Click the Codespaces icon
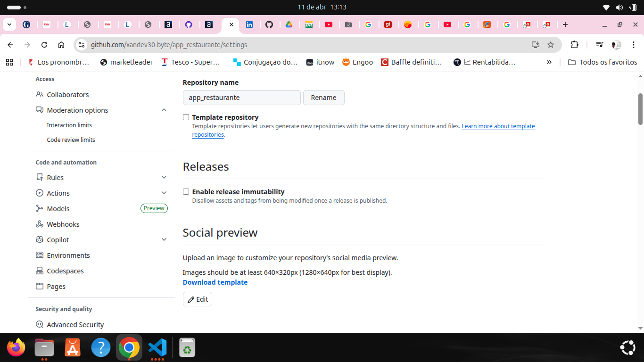The image size is (644, 362). (40, 271)
